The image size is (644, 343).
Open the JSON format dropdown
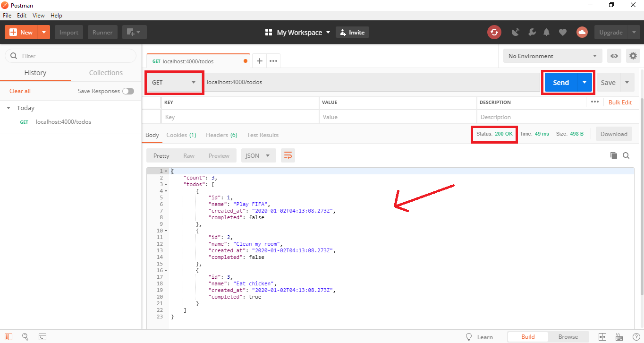pyautogui.click(x=258, y=155)
